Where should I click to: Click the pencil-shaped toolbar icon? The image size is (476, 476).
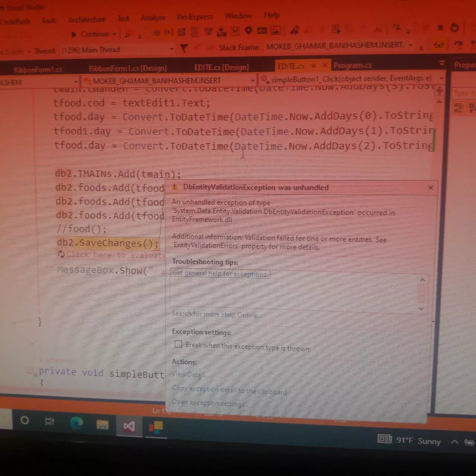[x=295, y=30]
